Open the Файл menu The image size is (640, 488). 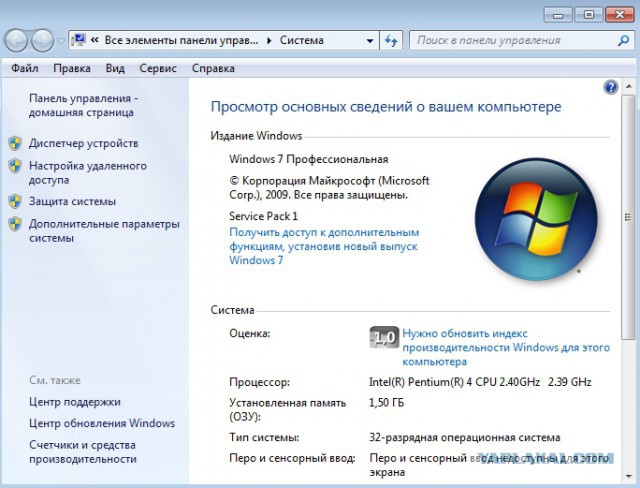coord(25,68)
